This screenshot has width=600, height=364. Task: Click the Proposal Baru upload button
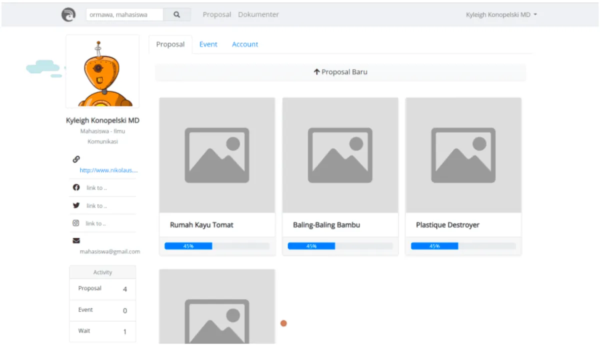point(340,72)
